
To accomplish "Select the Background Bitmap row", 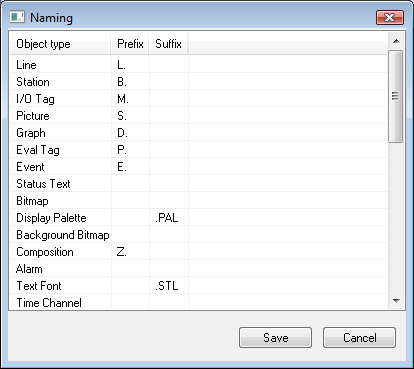I will 199,234.
